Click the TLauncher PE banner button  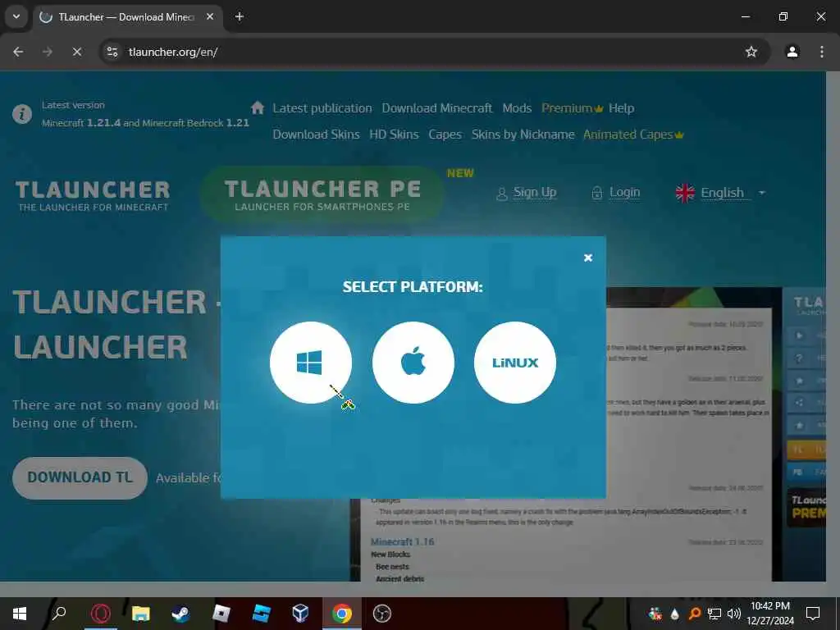pyautogui.click(x=322, y=194)
